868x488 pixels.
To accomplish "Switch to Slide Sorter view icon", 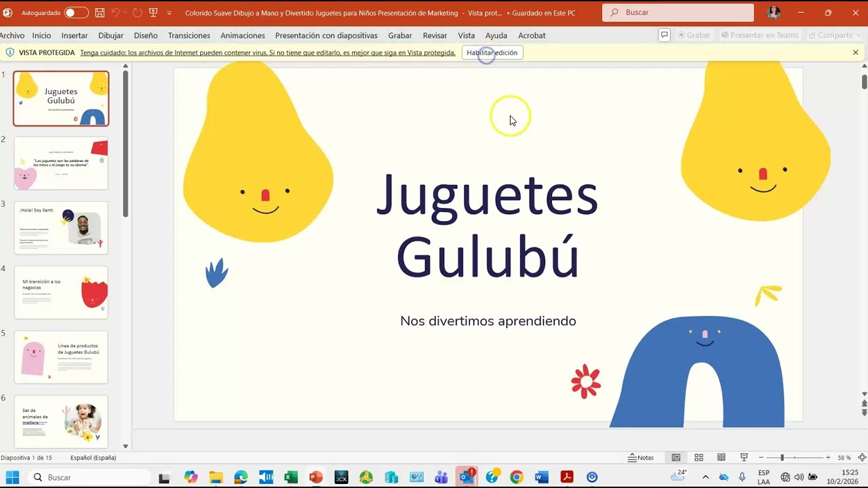I will [x=698, y=457].
